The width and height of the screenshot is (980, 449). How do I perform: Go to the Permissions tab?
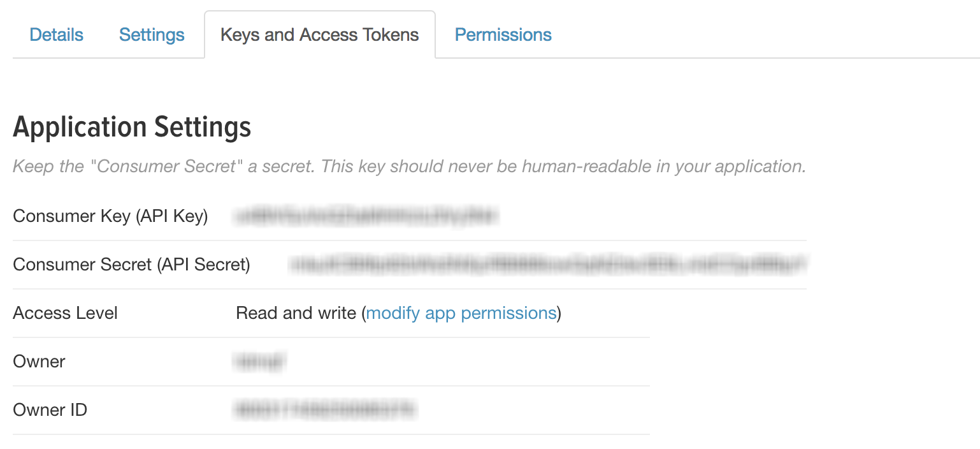pyautogui.click(x=503, y=34)
